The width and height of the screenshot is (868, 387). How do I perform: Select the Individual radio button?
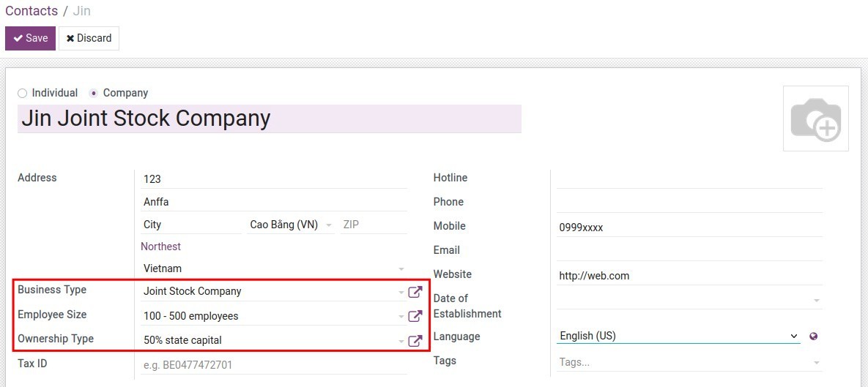[x=22, y=93]
